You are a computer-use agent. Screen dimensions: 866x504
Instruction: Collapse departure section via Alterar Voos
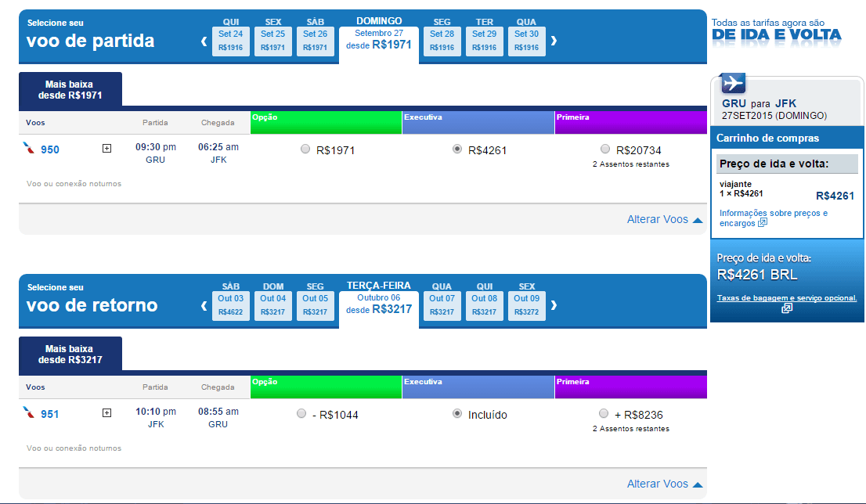pyautogui.click(x=664, y=220)
